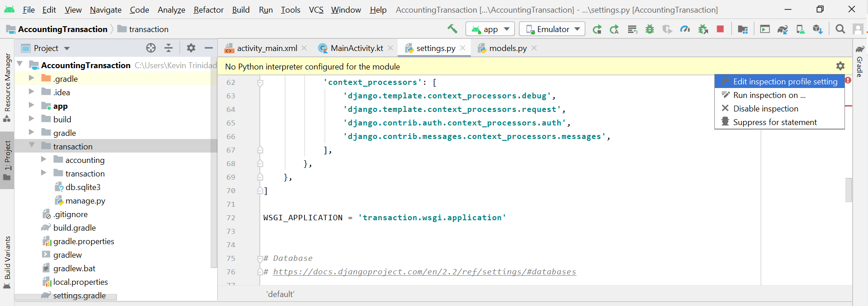Open the Refactor menu
Image resolution: width=868 pixels, height=306 pixels.
[208, 9]
